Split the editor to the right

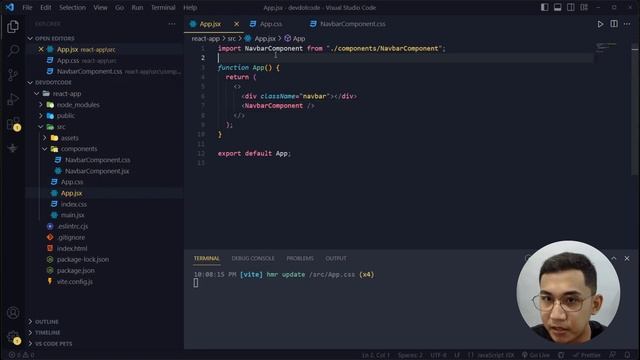pos(613,24)
